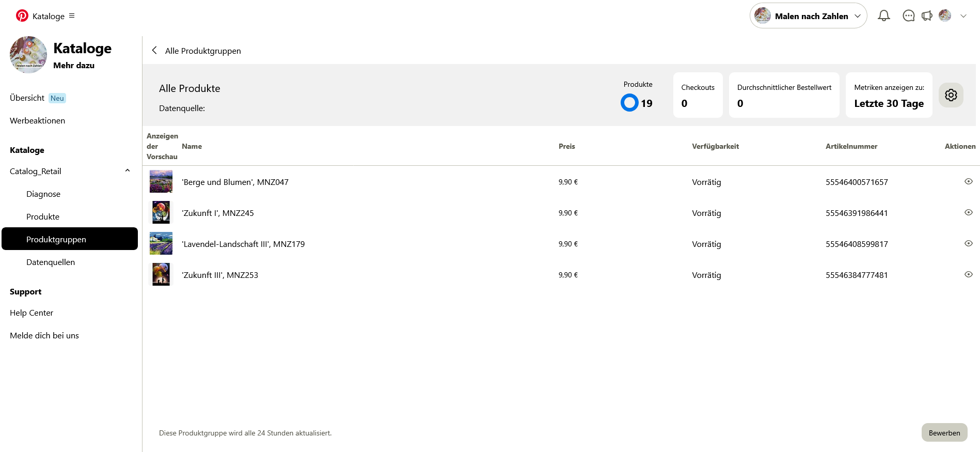The image size is (980, 452).
Task: Preview 'Berge und Blumen' with eye icon
Action: [x=969, y=182]
